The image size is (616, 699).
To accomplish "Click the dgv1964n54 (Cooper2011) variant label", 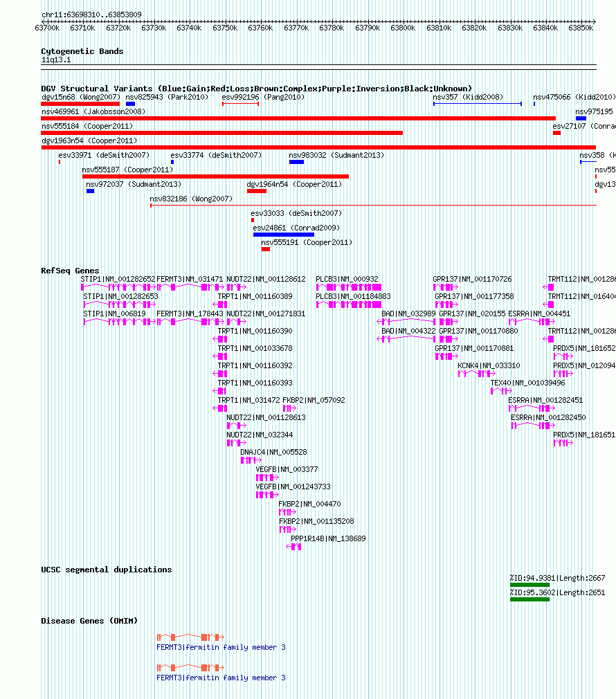I will pyautogui.click(x=294, y=185).
